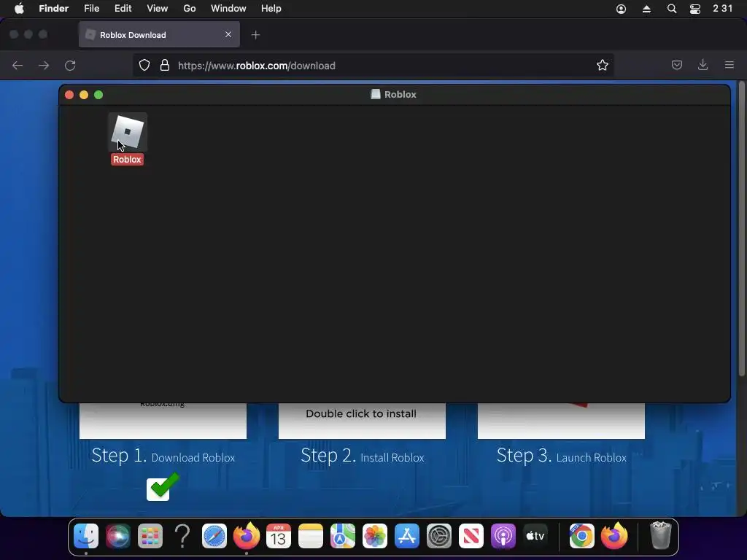Open the File menu
The height and width of the screenshot is (560, 747).
[91, 9]
